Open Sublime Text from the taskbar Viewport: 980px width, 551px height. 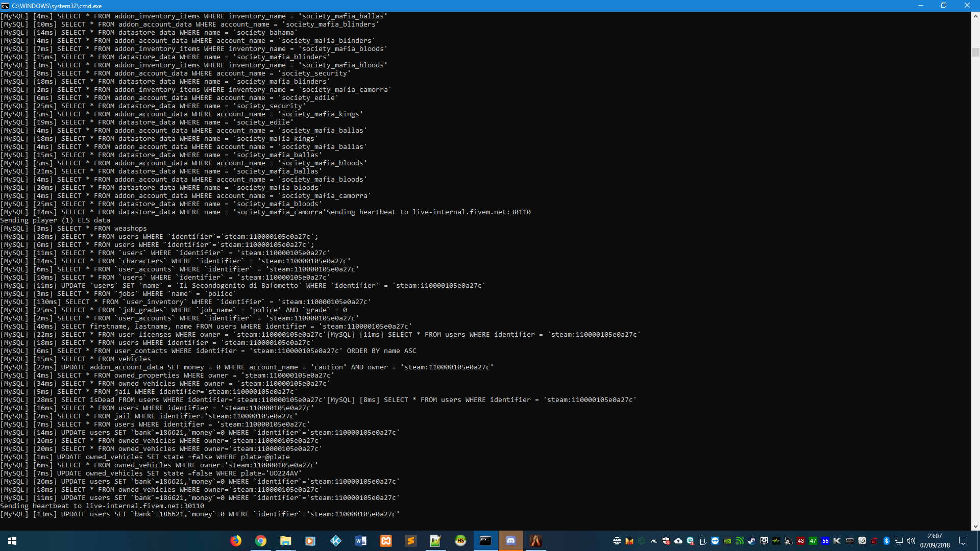(411, 541)
